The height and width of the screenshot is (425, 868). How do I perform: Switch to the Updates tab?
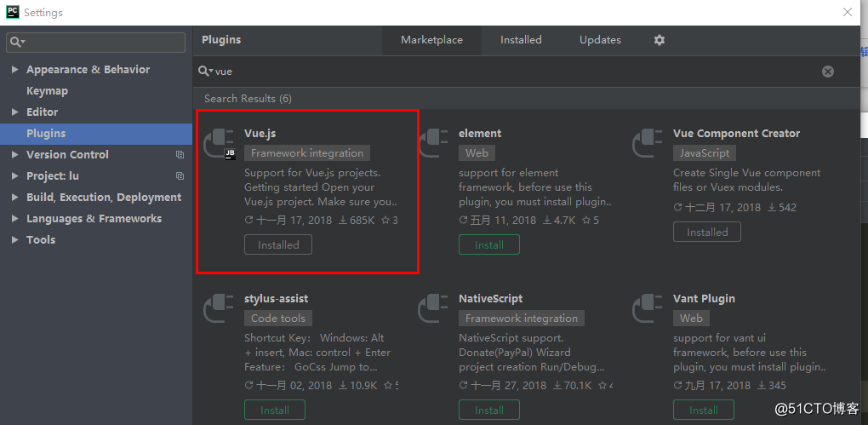(x=600, y=40)
